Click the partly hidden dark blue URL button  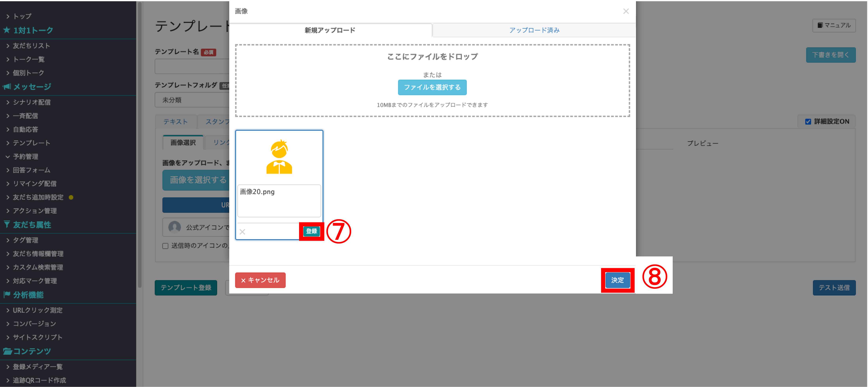pos(196,205)
